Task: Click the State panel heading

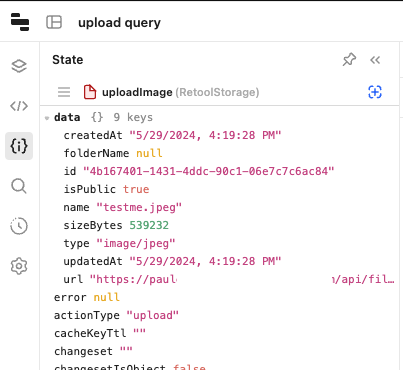Action: point(68,60)
